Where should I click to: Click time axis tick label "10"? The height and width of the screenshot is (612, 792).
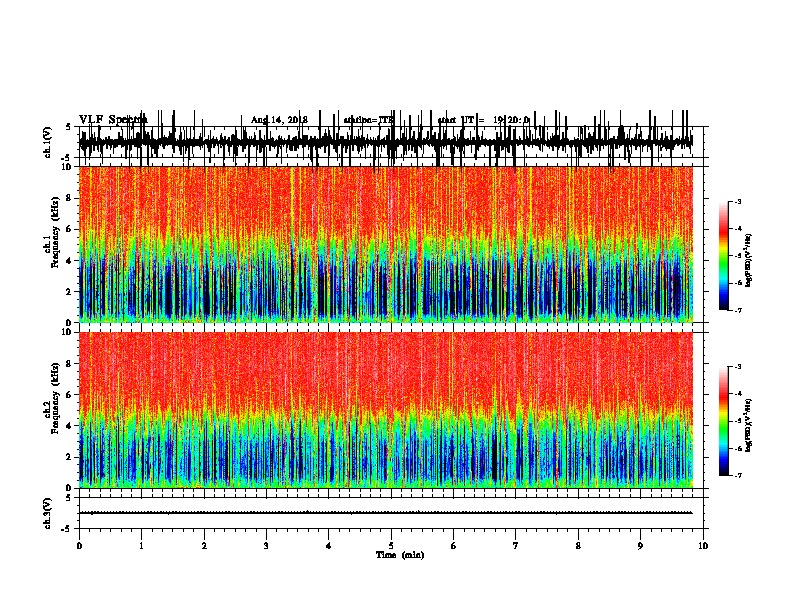coord(703,546)
